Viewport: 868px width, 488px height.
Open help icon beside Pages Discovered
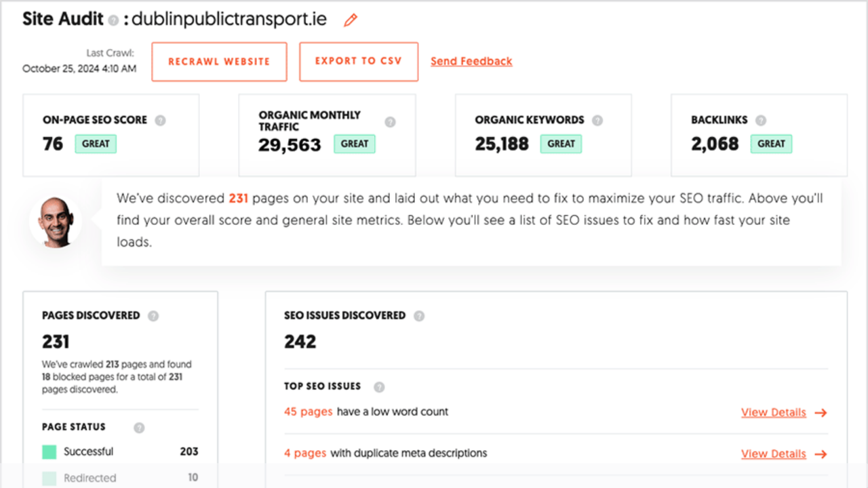153,316
